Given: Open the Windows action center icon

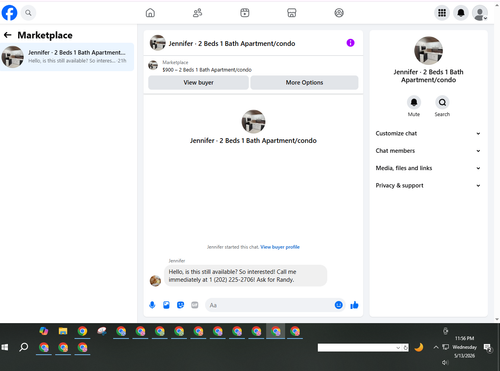Looking at the screenshot, I should click(488, 348).
